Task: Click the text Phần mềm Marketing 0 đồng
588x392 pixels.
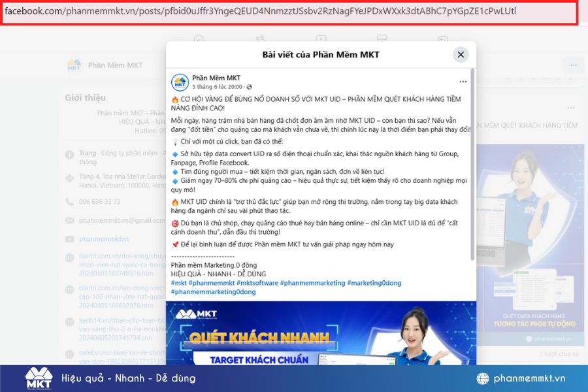Action: coord(214,265)
